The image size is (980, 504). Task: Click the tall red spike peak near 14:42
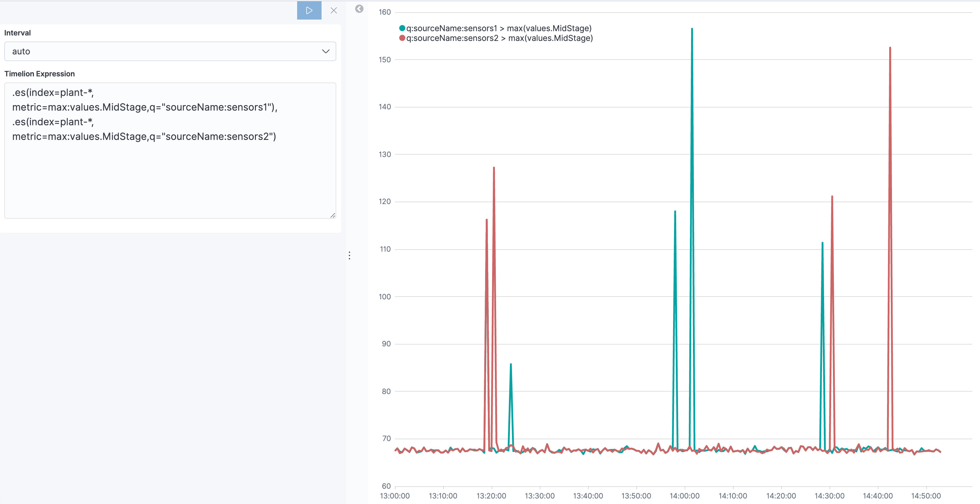890,48
